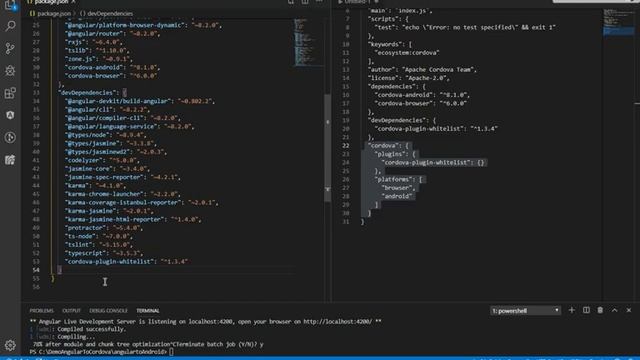
Task: Close the terminal panel
Action: [629, 310]
